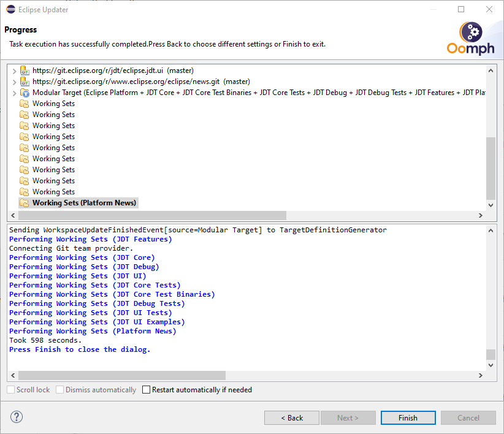Click the log pane scroll down arrow

491,365
